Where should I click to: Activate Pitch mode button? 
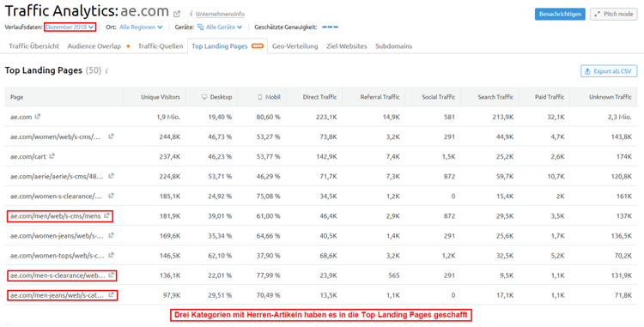coord(614,14)
